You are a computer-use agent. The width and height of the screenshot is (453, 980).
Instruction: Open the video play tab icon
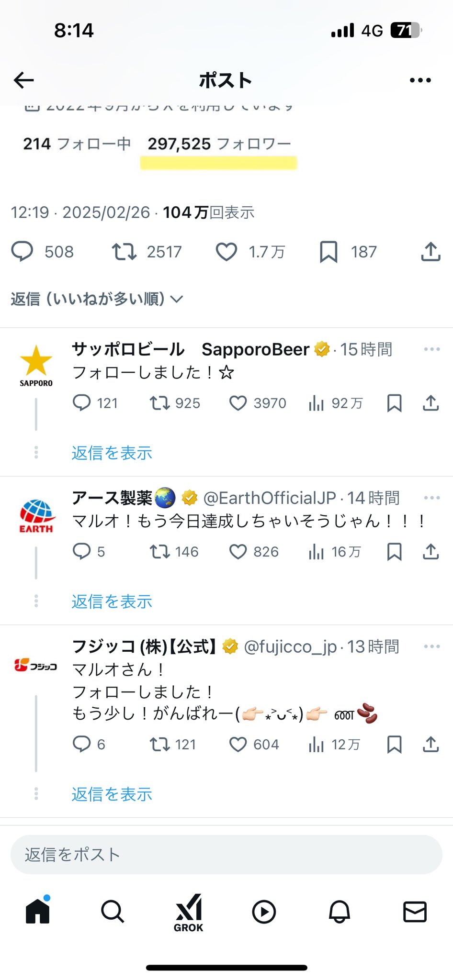(x=264, y=912)
